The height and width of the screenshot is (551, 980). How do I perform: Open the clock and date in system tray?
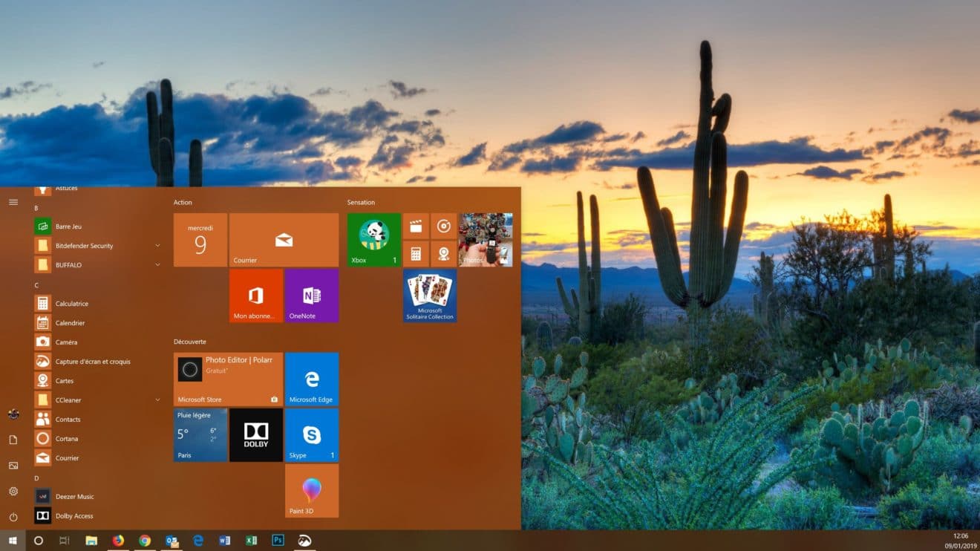point(959,541)
